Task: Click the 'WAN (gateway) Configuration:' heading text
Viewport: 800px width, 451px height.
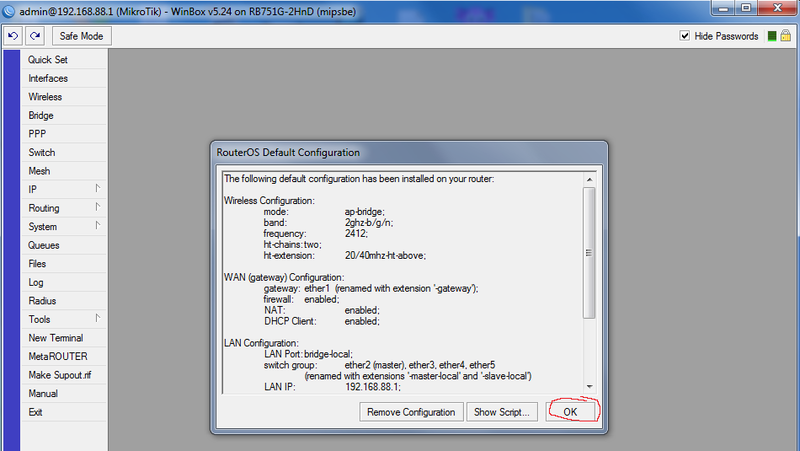Action: [284, 278]
